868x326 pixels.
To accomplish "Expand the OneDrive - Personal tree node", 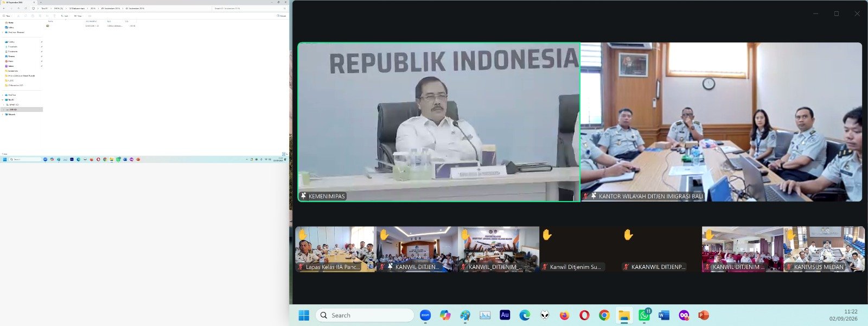I will 3,32.
